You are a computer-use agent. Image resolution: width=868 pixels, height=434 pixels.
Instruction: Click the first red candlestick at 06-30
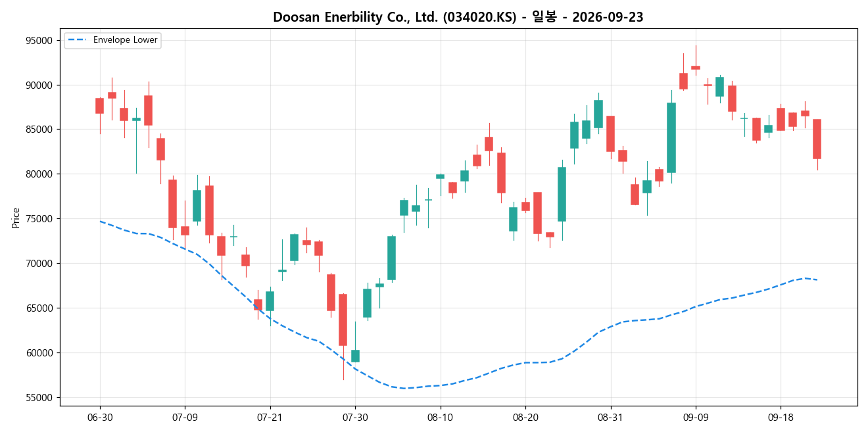pos(100,106)
